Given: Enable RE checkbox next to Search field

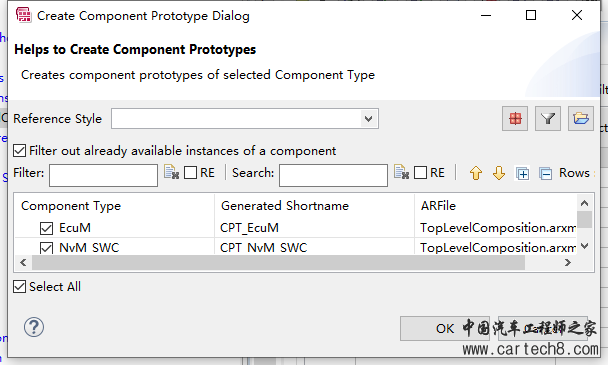Looking at the screenshot, I should 420,173.
